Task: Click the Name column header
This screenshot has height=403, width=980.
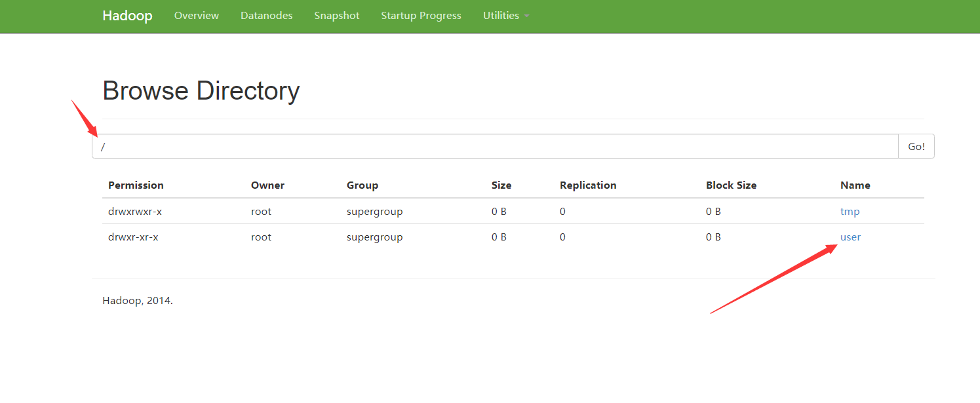Action: [855, 185]
